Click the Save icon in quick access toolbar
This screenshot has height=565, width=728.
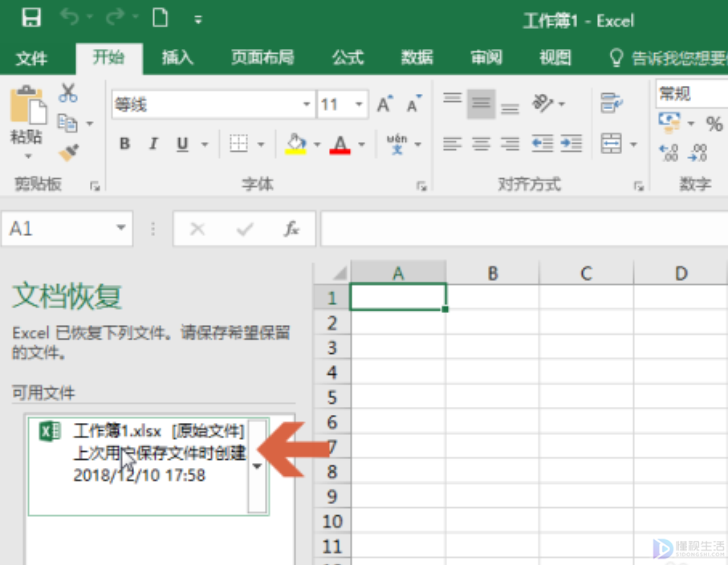click(x=31, y=18)
